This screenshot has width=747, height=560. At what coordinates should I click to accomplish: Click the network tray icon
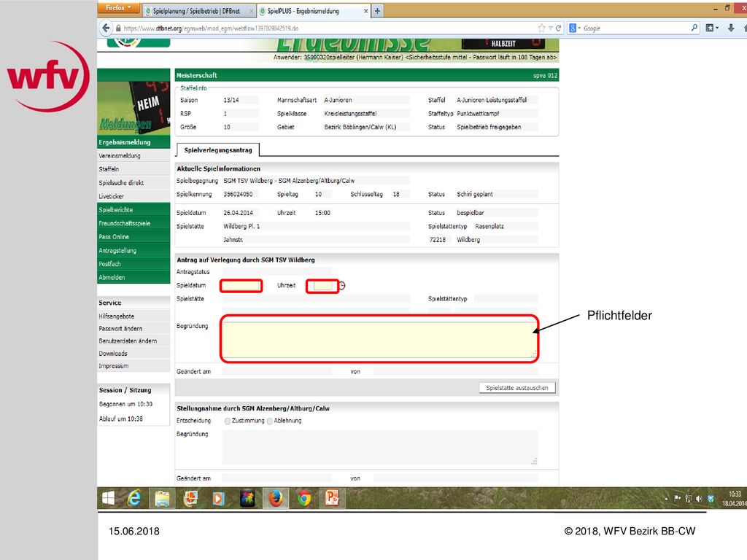[689, 499]
